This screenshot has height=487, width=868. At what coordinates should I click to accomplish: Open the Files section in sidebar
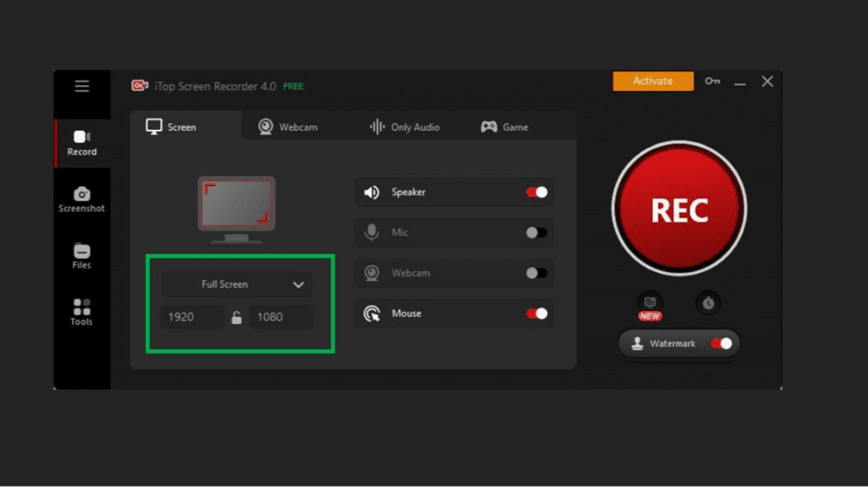pyautogui.click(x=82, y=256)
